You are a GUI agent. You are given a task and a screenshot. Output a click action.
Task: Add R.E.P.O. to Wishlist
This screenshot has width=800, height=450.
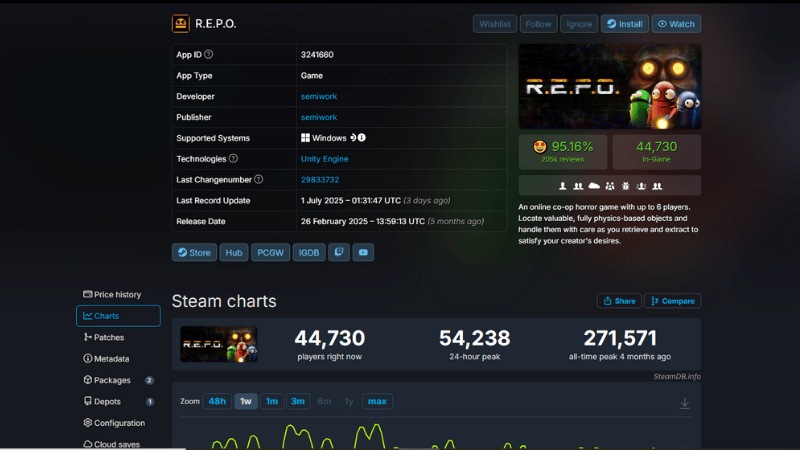click(495, 24)
